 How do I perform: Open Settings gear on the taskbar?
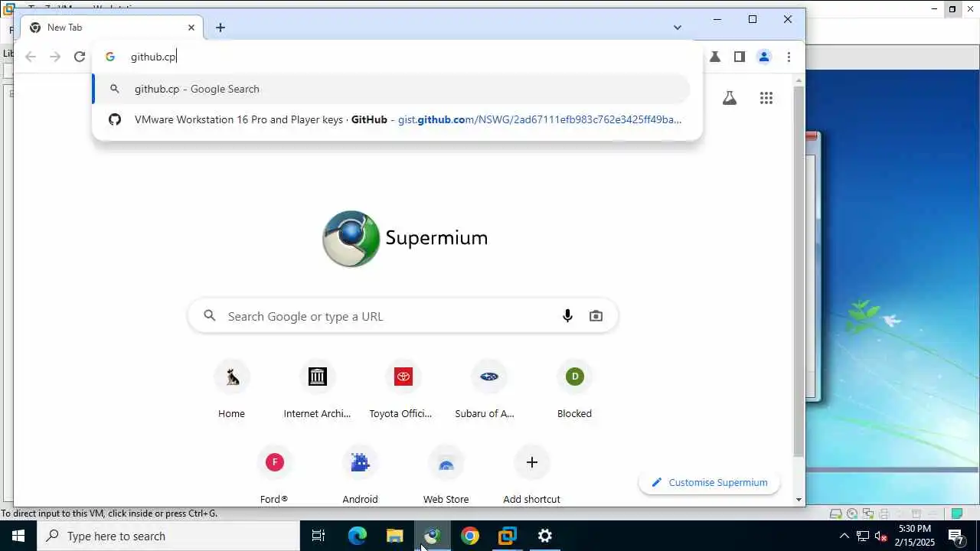(545, 536)
